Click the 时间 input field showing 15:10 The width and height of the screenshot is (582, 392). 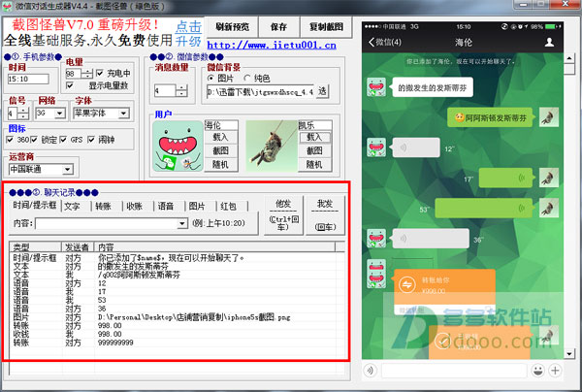pyautogui.click(x=28, y=79)
